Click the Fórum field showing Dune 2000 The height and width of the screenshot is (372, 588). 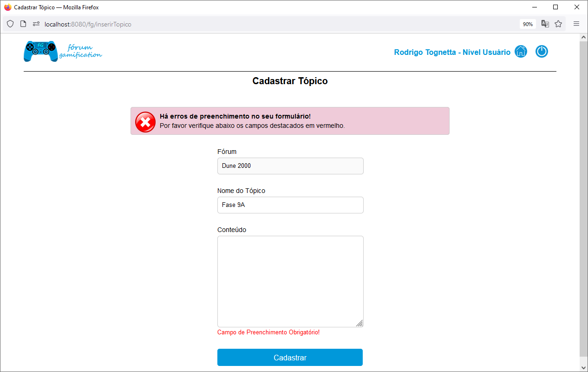290,166
